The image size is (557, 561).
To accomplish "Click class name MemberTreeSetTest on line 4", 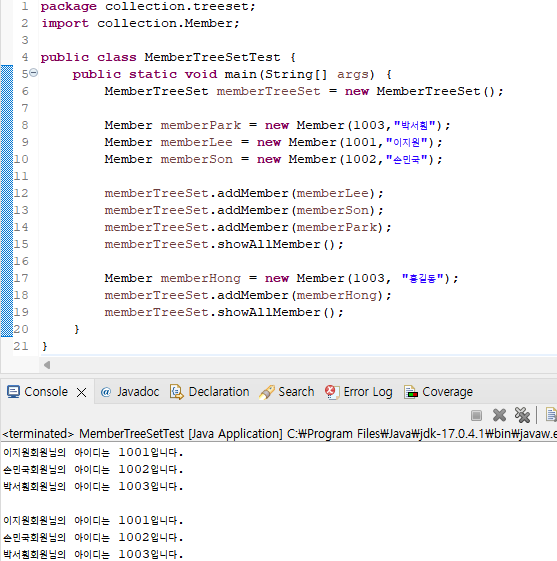I will coord(212,57).
